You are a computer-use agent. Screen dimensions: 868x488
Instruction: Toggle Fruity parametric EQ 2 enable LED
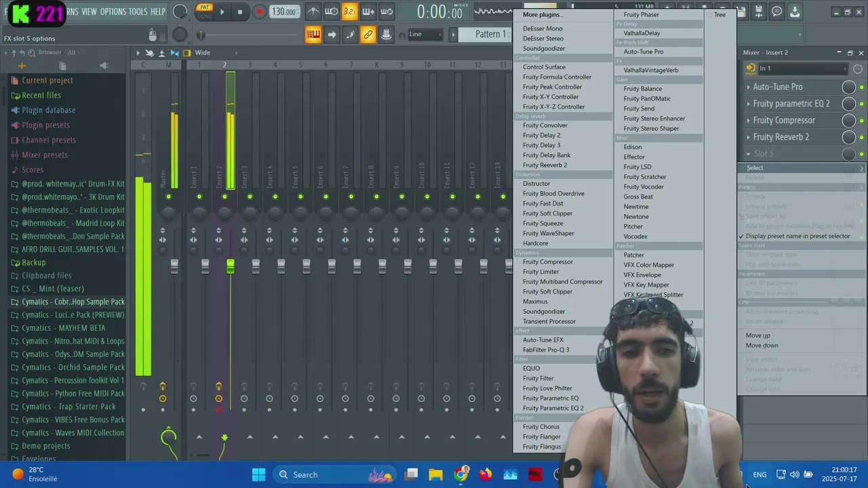(x=861, y=104)
